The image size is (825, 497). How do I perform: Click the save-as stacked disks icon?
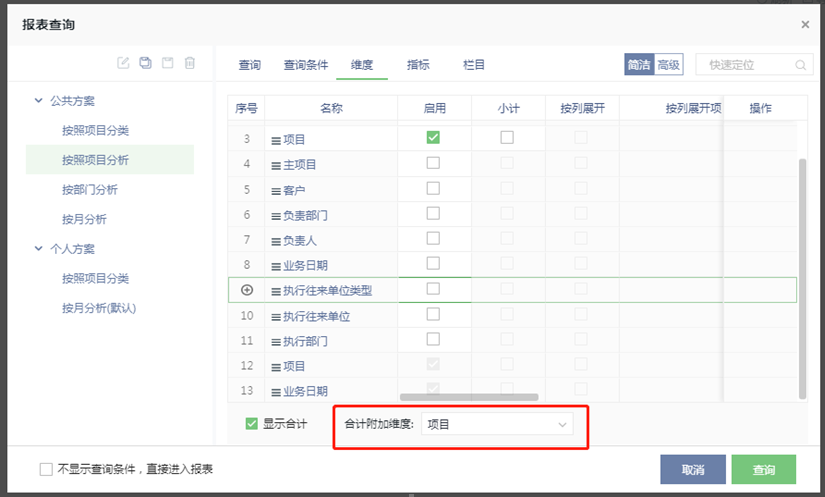145,63
